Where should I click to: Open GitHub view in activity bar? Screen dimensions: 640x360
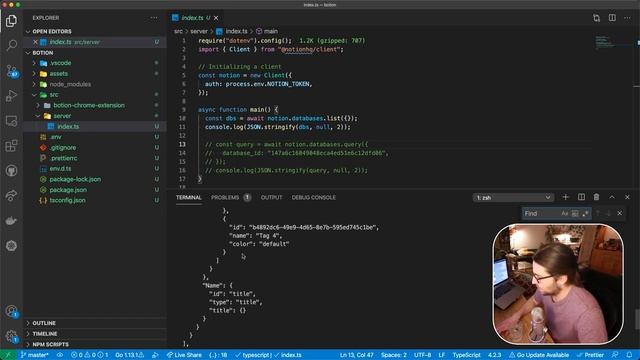coord(11,171)
